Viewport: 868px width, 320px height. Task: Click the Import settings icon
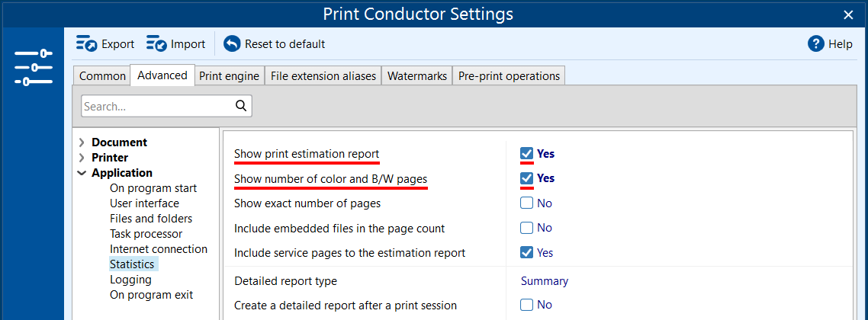point(156,44)
